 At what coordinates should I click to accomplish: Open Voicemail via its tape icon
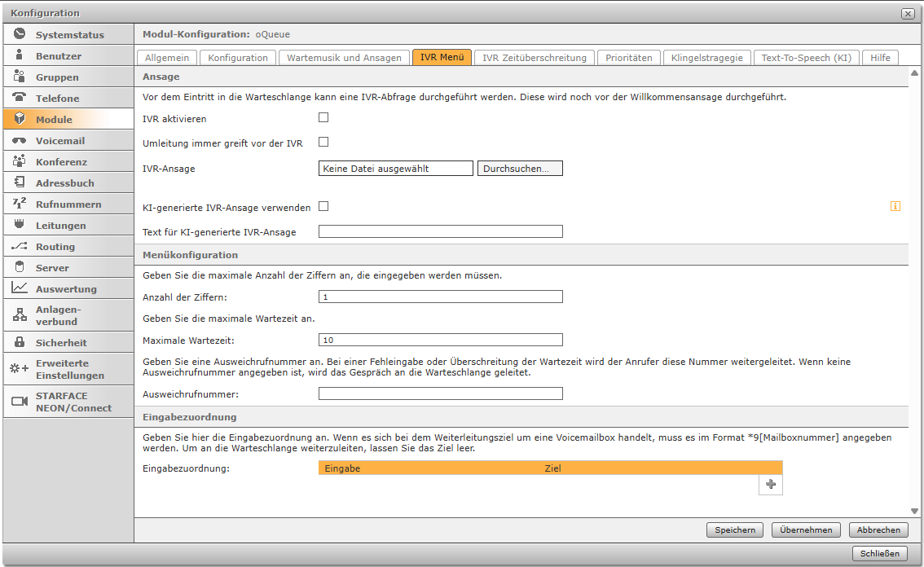click(x=20, y=140)
